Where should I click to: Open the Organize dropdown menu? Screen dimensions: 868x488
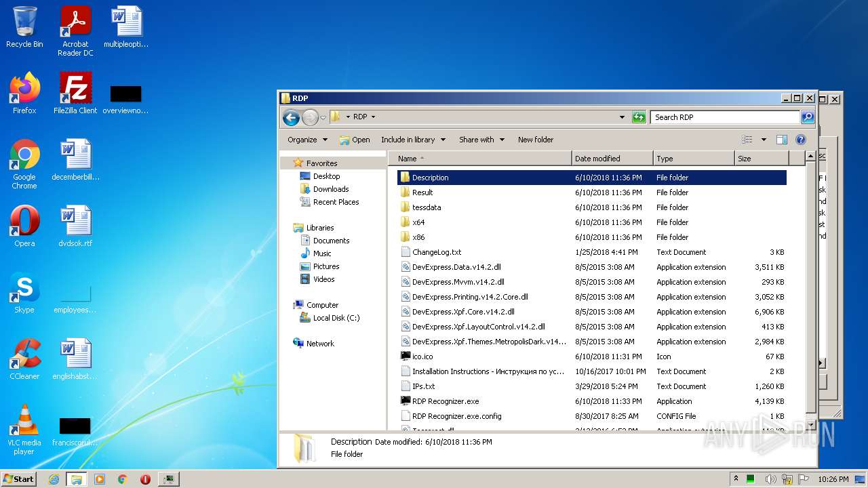click(x=307, y=140)
